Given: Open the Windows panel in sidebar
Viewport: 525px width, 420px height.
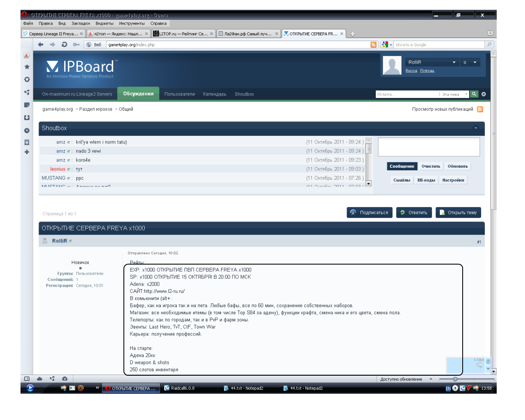Looking at the screenshot, I should (x=27, y=142).
